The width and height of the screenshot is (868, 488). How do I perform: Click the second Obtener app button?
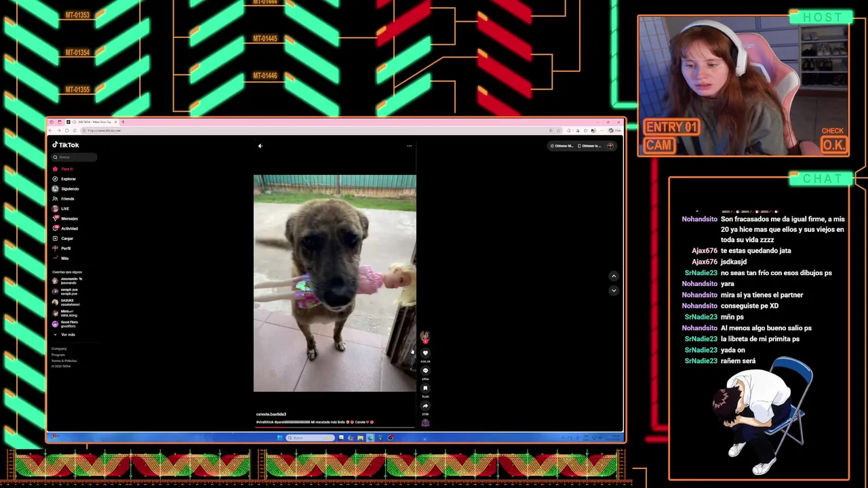tap(589, 146)
